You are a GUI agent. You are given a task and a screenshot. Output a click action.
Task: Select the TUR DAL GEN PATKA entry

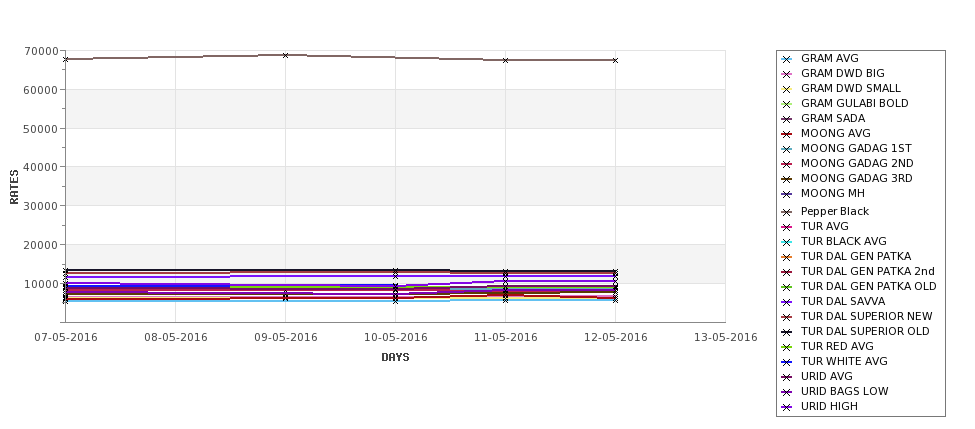[846, 256]
